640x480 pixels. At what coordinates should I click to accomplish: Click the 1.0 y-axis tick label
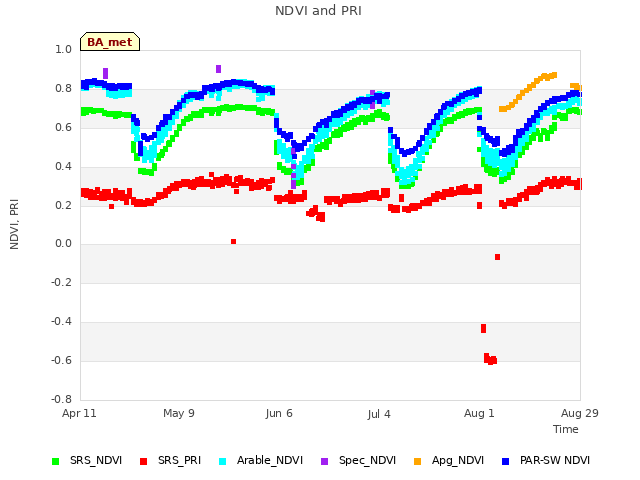tap(63, 49)
